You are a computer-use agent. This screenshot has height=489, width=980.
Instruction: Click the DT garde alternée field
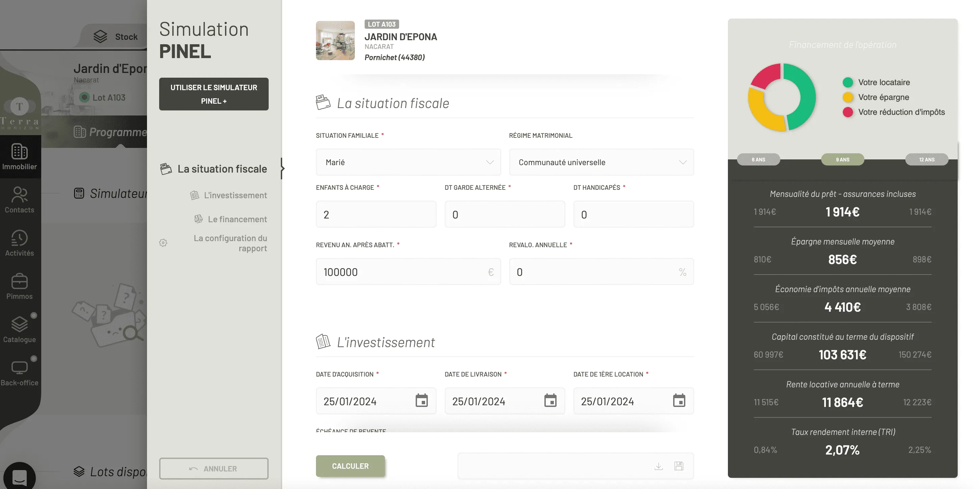point(505,214)
